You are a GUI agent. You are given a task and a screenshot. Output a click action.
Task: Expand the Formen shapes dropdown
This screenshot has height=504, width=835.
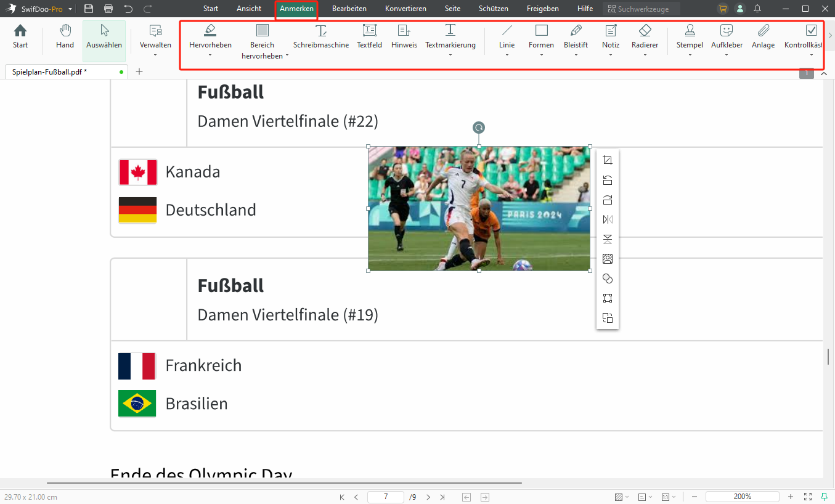click(541, 55)
